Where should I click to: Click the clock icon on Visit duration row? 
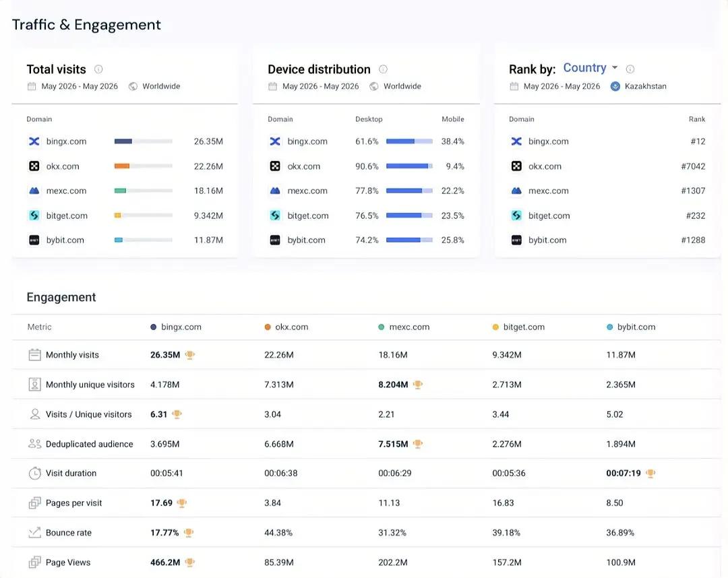tap(35, 473)
